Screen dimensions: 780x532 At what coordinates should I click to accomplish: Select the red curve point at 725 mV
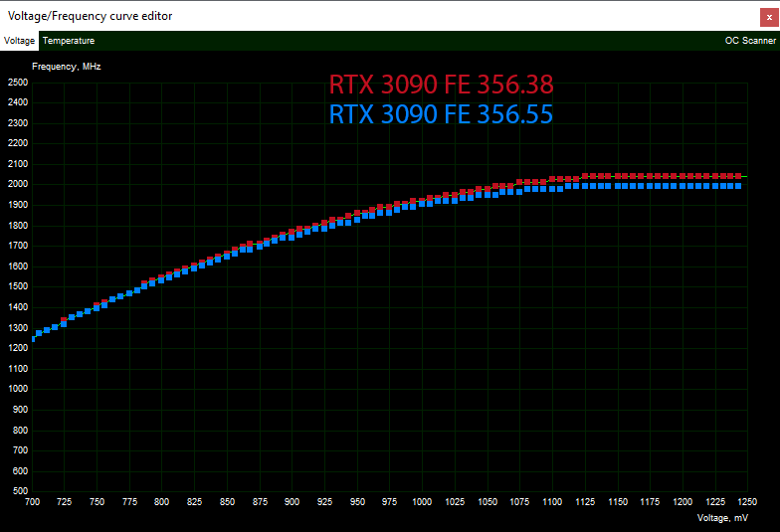[64, 320]
